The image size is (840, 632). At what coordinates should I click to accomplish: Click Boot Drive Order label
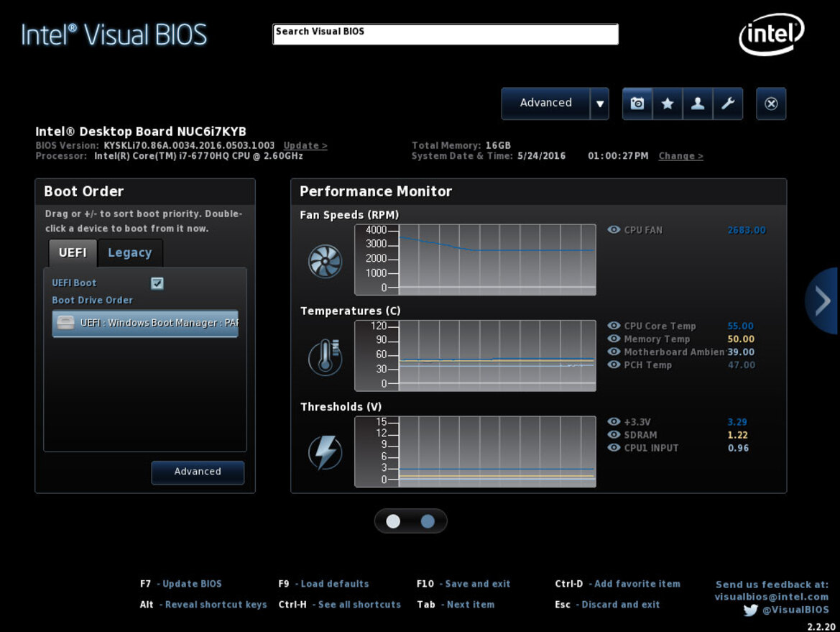coord(92,301)
